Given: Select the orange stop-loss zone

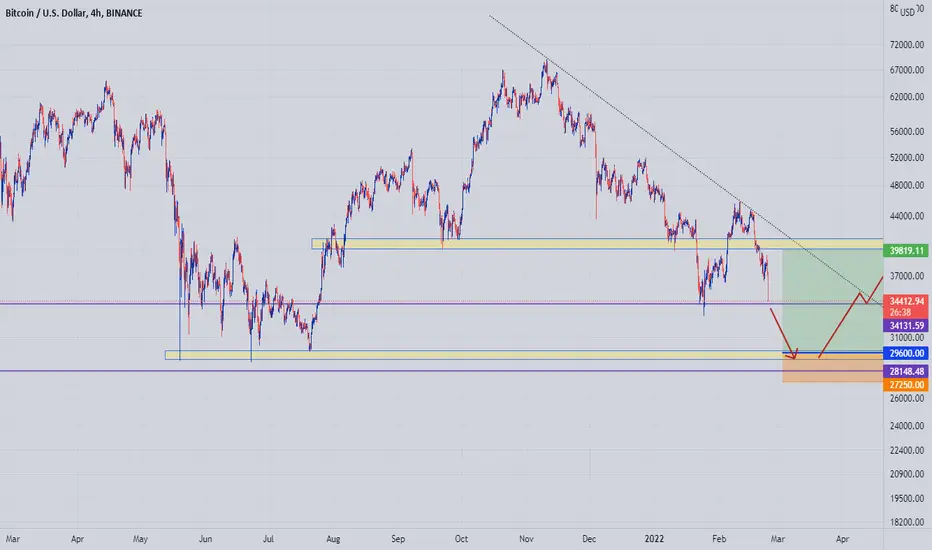Looking at the screenshot, I should coord(832,368).
